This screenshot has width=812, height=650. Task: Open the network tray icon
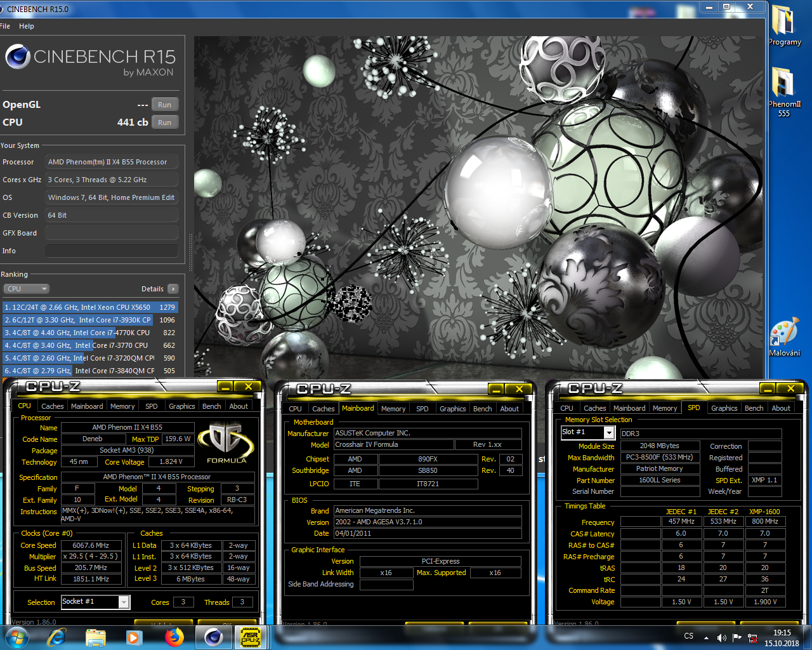[x=752, y=637]
